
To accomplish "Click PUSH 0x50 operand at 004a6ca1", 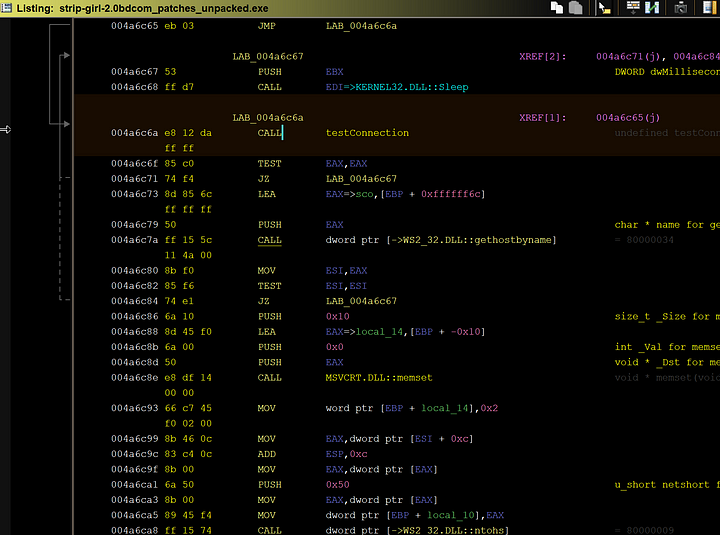I will 338,484.
